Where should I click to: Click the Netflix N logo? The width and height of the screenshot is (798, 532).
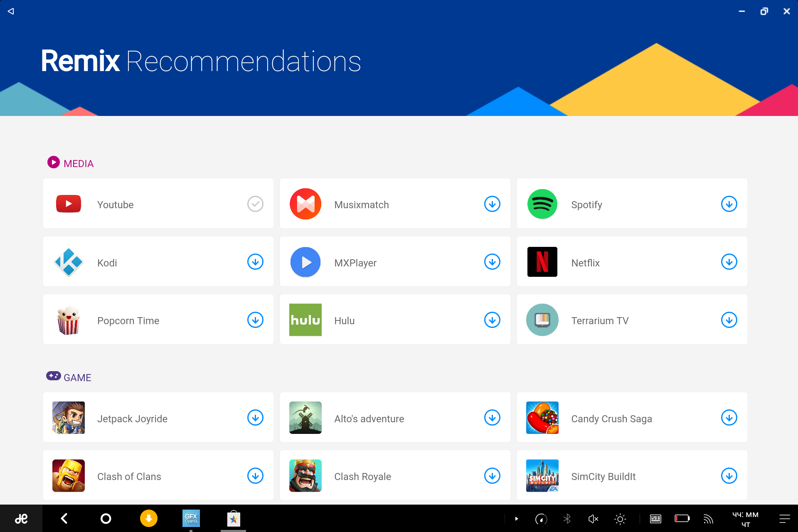coord(542,262)
